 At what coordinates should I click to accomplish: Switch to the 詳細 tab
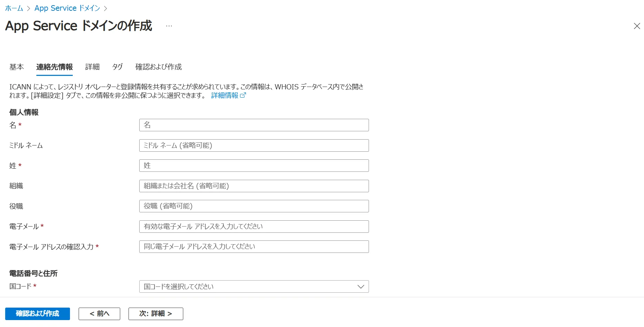coord(92,67)
